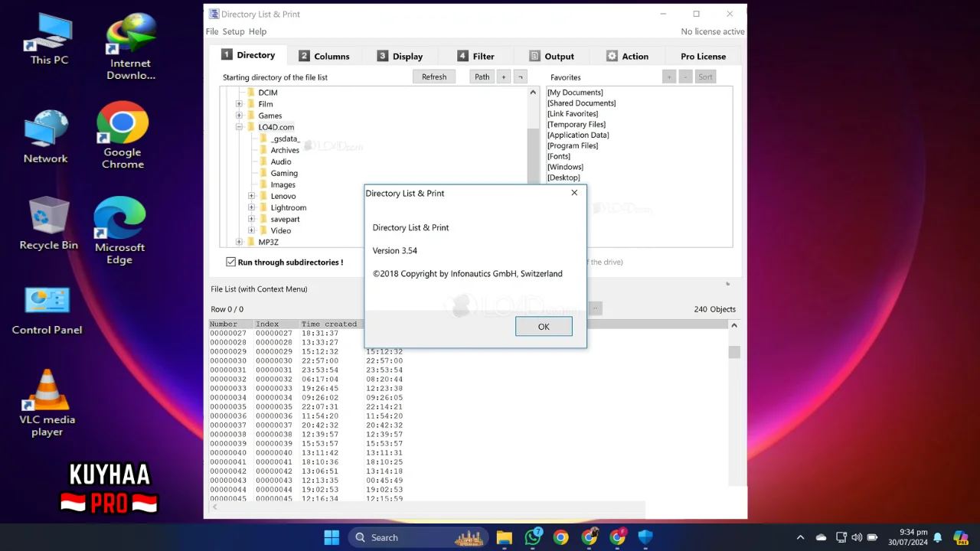Screen dimensions: 980x551
Task: Launch VLC media player shortcut
Action: tap(47, 403)
